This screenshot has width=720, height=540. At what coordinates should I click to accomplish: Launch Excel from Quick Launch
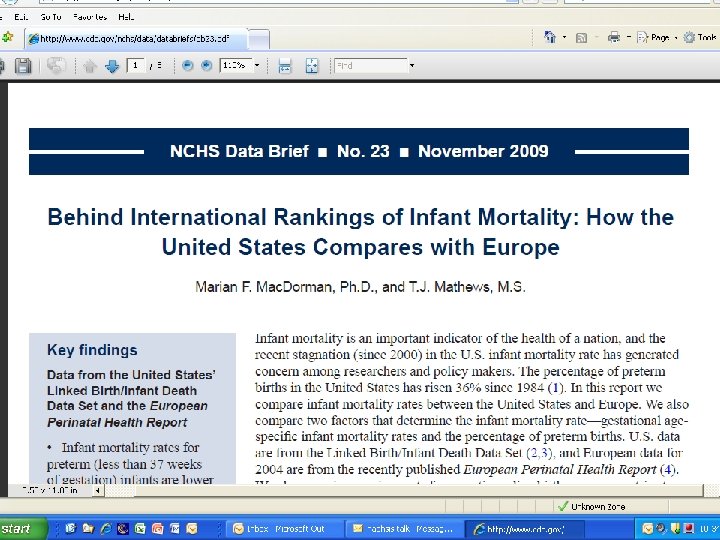pyautogui.click(x=140, y=529)
